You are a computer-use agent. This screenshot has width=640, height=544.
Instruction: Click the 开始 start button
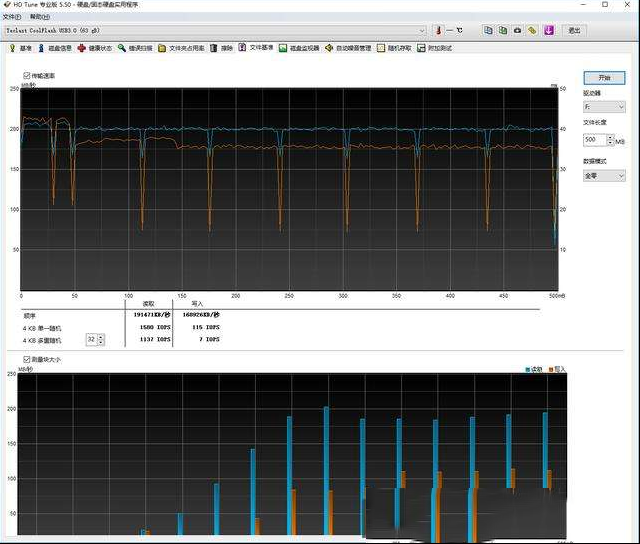click(604, 77)
